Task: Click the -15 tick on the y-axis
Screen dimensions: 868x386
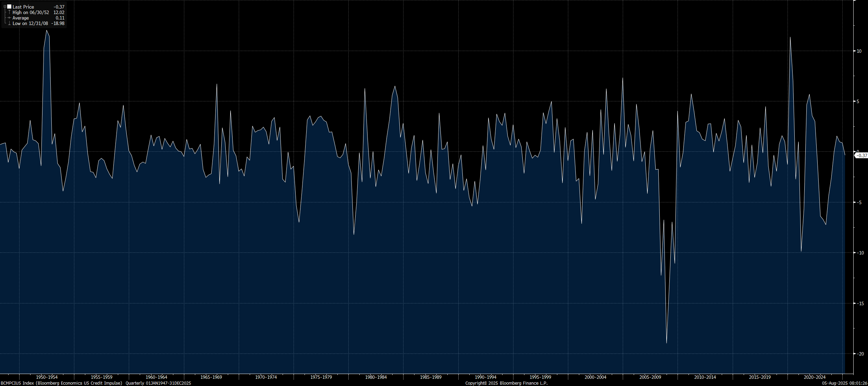Action: 860,303
